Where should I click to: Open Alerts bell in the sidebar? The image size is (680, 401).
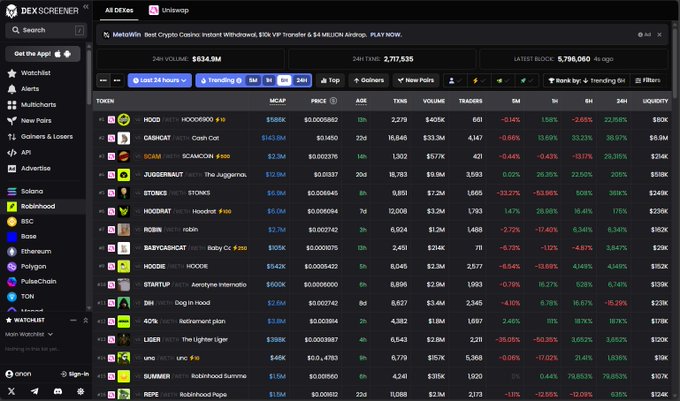click(12, 89)
